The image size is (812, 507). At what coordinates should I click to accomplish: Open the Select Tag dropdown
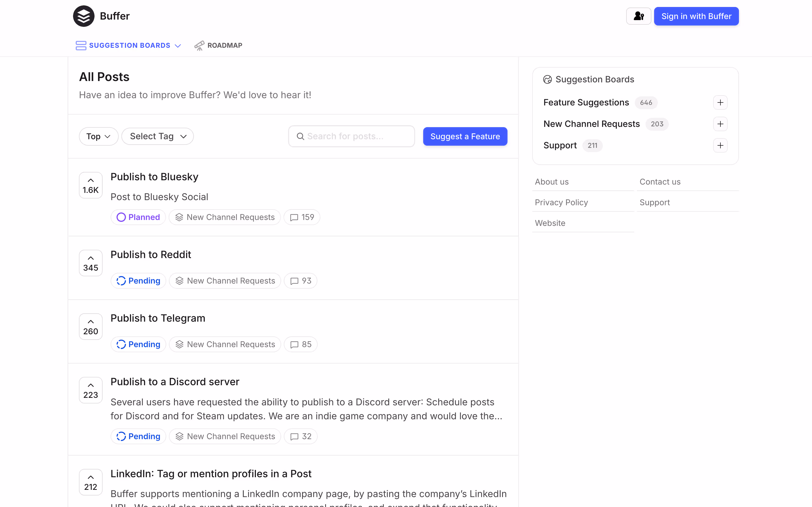click(x=157, y=137)
